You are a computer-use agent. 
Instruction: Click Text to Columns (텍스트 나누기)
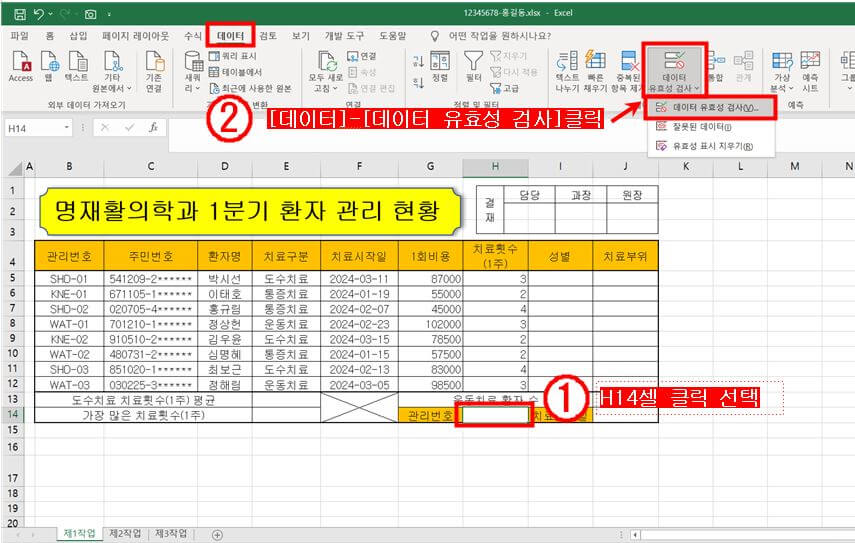pyautogui.click(x=567, y=71)
